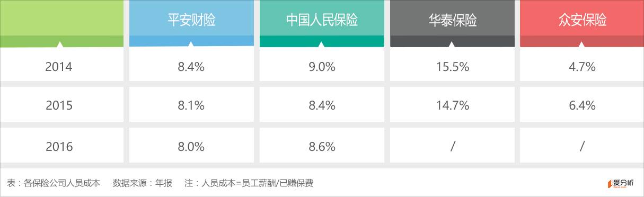Click the 8.1% cell in 2015 row
This screenshot has height=197, width=644.
coord(191,105)
